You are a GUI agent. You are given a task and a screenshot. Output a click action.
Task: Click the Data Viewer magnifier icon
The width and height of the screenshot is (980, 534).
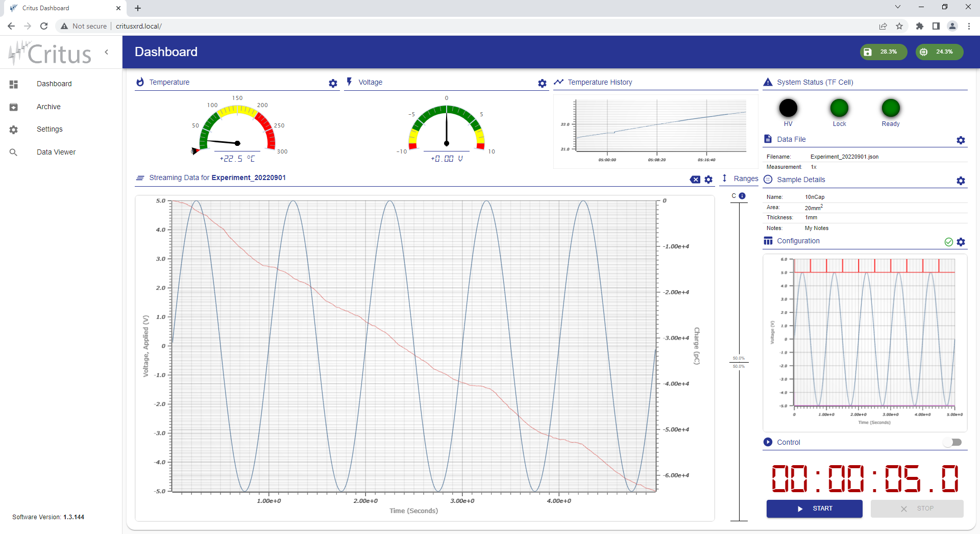point(14,152)
